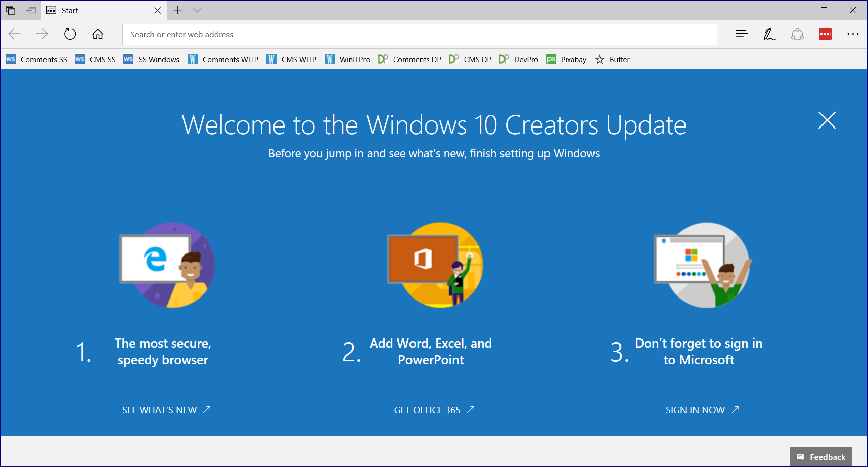This screenshot has width=868, height=467.
Task: Set these tabs aside
Action: tap(31, 10)
